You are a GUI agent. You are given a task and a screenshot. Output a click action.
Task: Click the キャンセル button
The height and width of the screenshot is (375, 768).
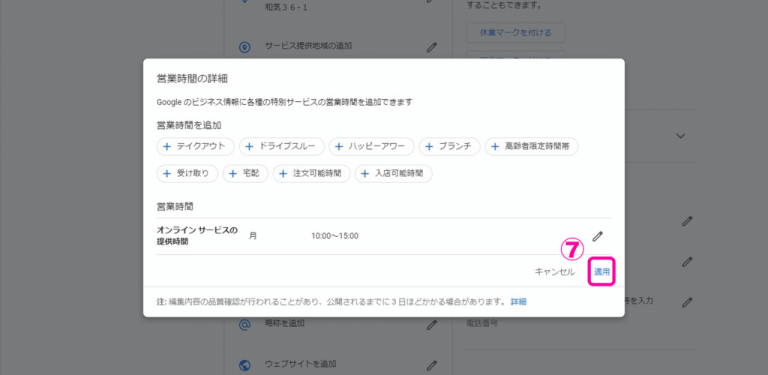(x=555, y=272)
